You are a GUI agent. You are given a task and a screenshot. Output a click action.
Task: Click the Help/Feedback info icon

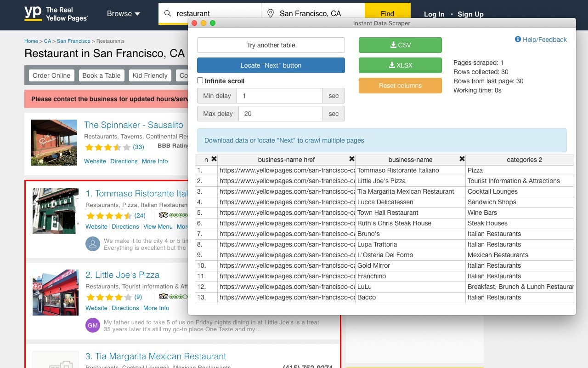[518, 40]
